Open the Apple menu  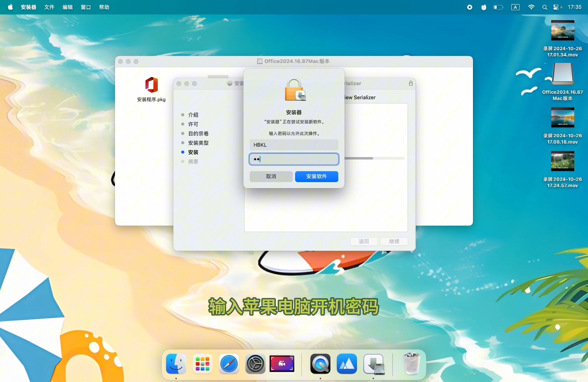[x=10, y=7]
